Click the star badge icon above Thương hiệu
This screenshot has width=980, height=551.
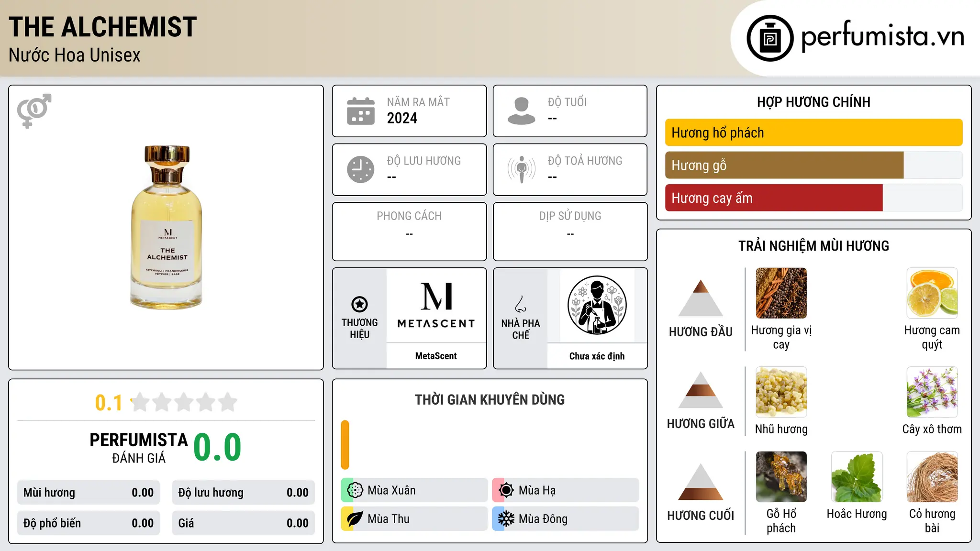[x=359, y=304]
